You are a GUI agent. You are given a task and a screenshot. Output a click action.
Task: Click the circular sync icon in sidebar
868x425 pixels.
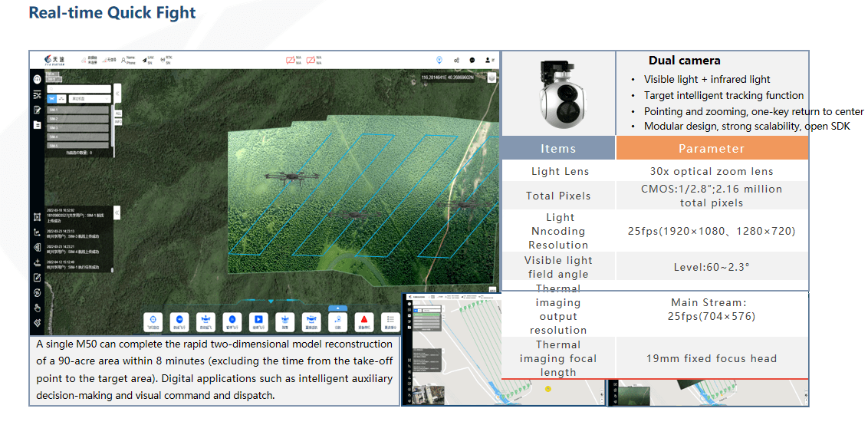point(37,292)
